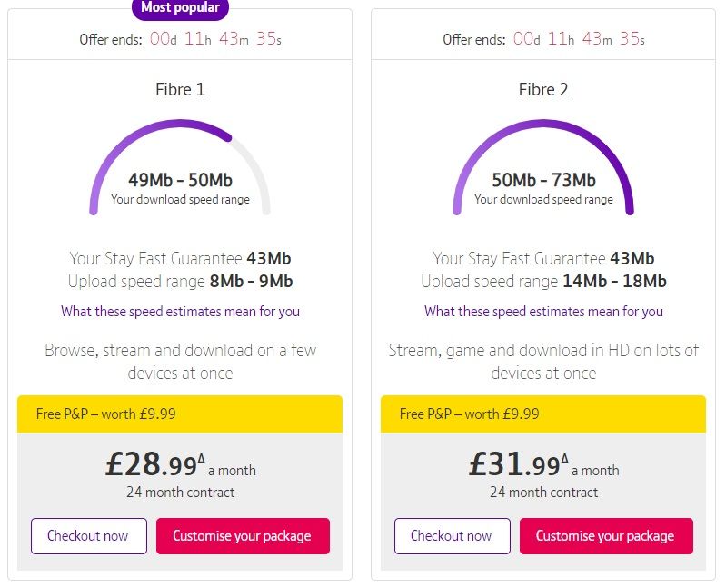Click Fibre 2 upload speed range 14Mb - 18Mb

tap(613, 282)
